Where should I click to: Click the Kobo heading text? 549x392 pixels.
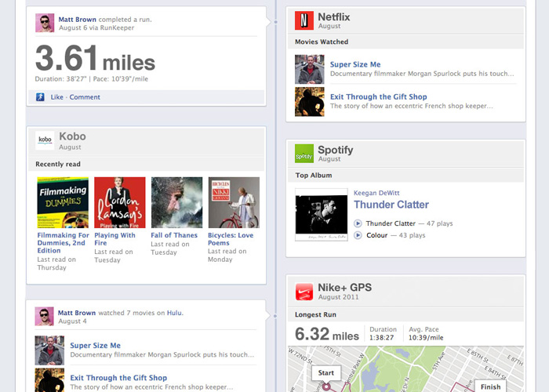click(72, 136)
